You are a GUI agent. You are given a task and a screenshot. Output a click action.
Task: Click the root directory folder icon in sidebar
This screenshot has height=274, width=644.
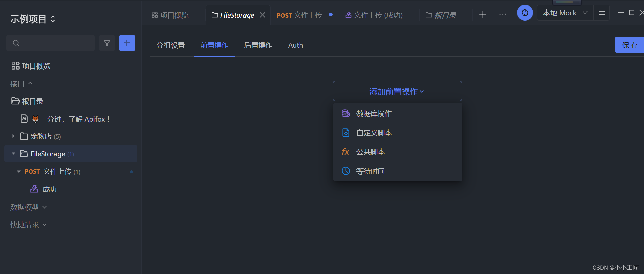coord(15,101)
